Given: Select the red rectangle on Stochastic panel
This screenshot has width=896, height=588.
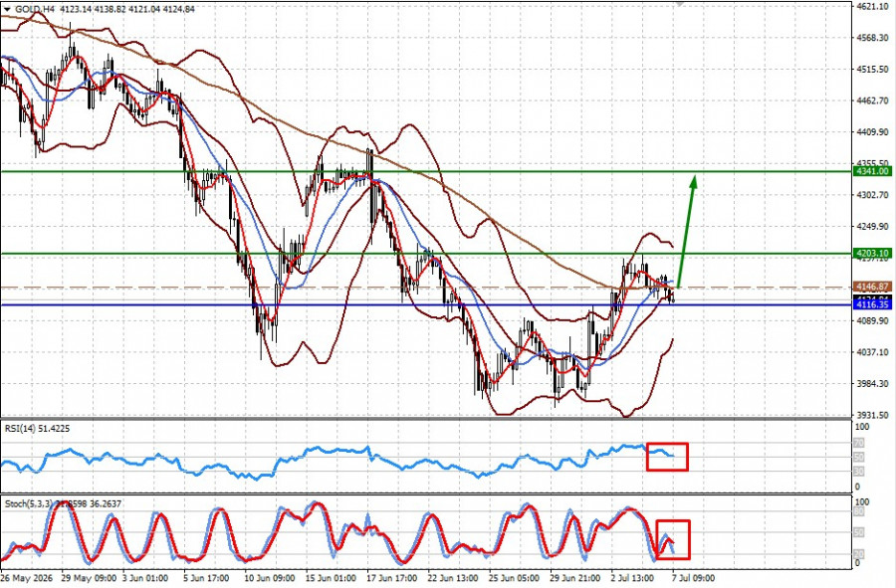Looking at the screenshot, I should (673, 539).
